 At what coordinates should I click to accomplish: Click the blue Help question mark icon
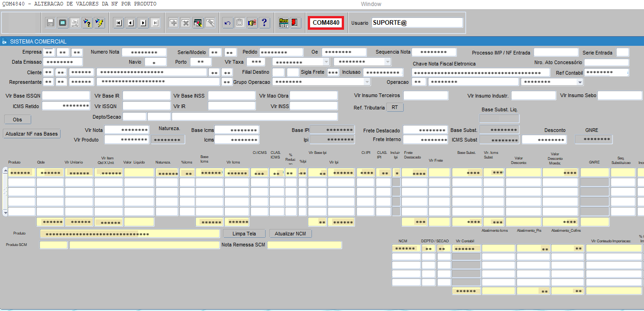pyautogui.click(x=264, y=23)
